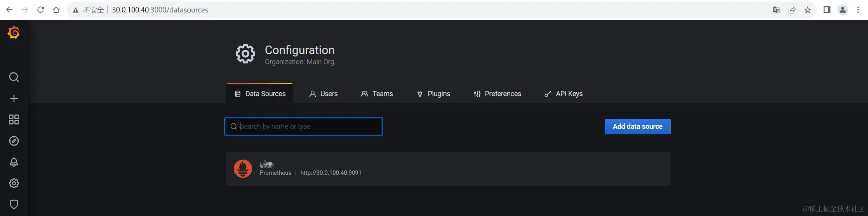The width and height of the screenshot is (868, 216).
Task: Open the Explore compass icon in sidebar
Action: (x=14, y=141)
